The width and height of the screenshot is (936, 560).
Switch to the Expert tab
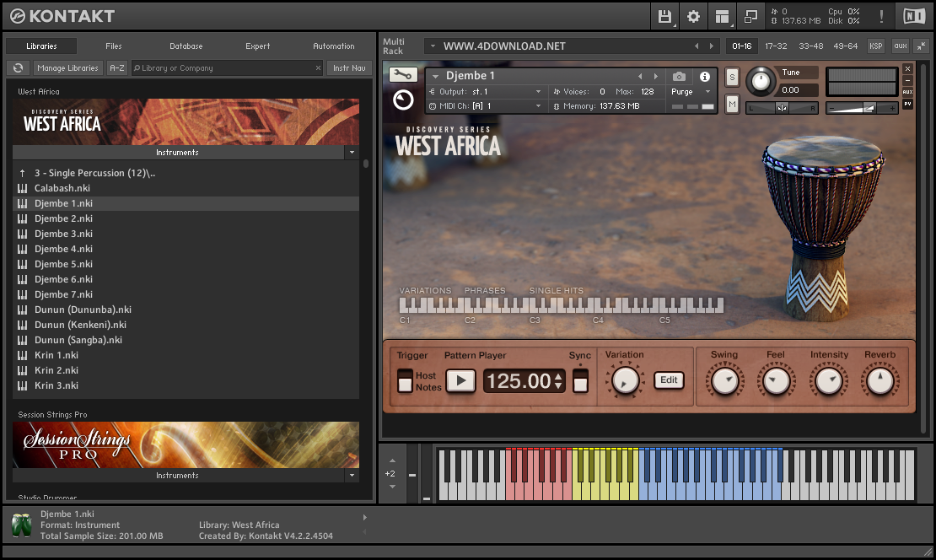257,46
